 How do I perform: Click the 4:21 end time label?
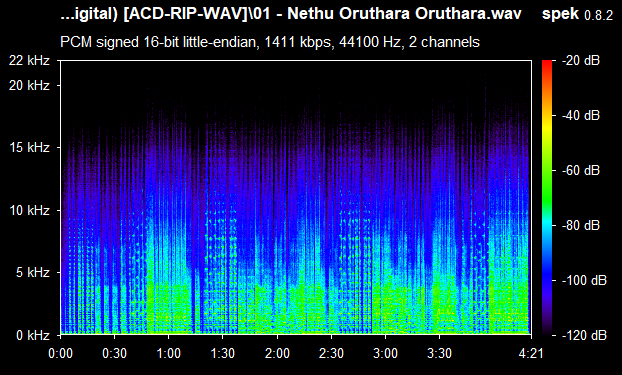point(531,353)
